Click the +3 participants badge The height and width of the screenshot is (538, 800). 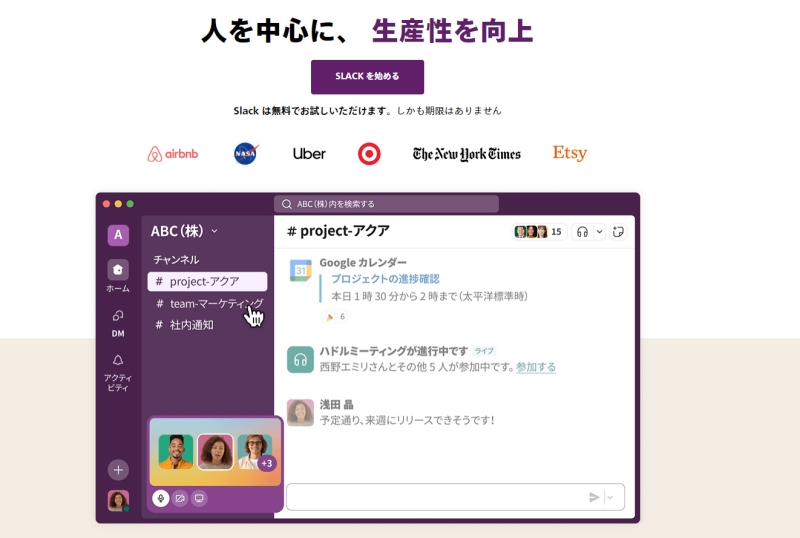click(266, 463)
